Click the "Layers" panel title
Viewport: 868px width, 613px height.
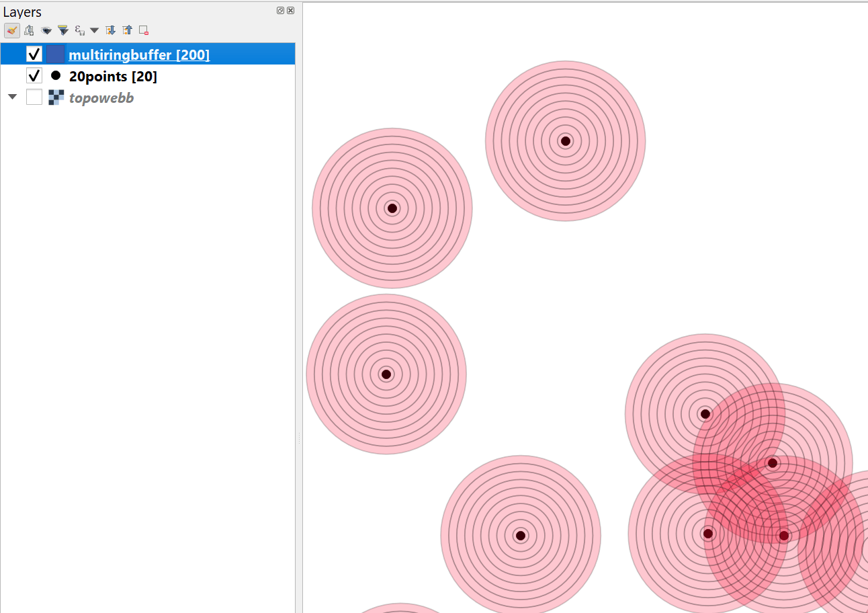[x=22, y=12]
